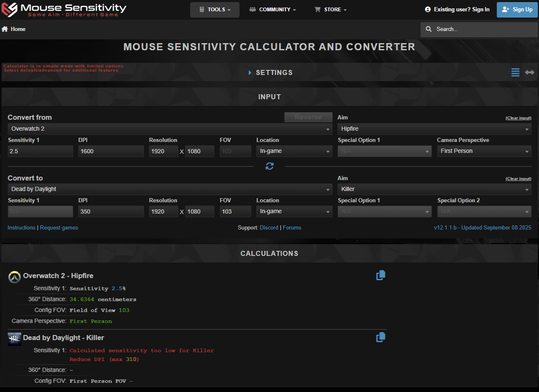Click the Sign Up button
This screenshot has height=392, width=539.
coord(517,10)
